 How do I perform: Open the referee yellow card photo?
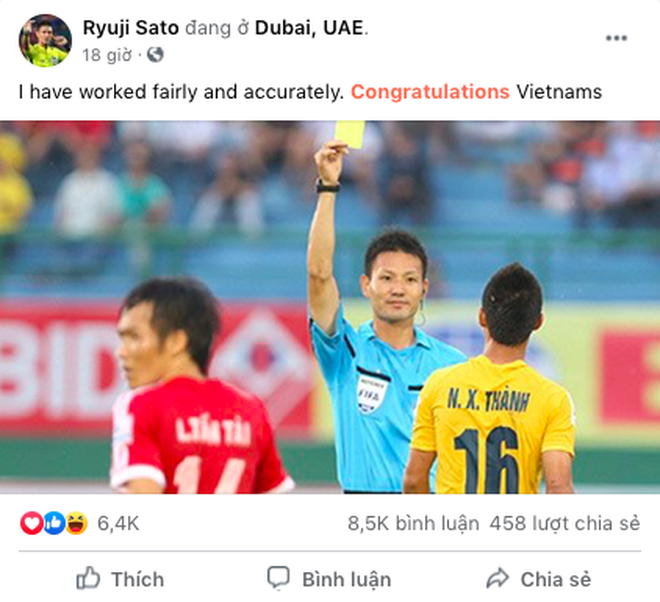[x=330, y=307]
